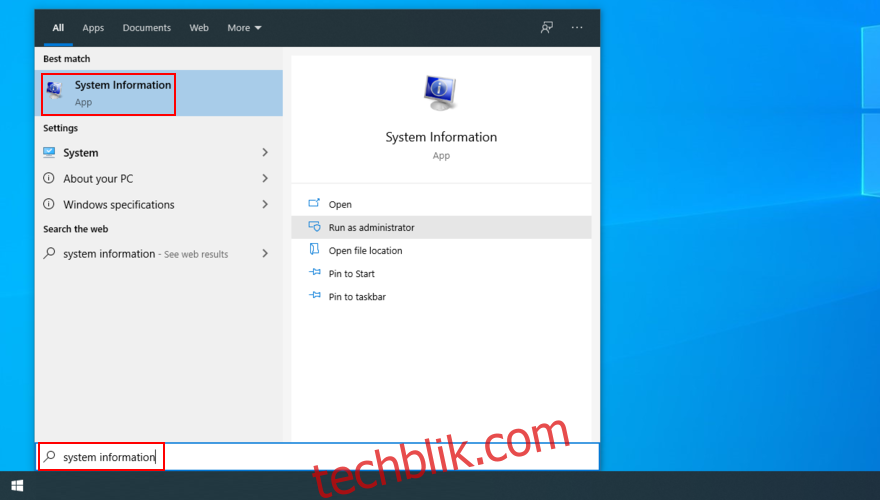This screenshot has height=500, width=880.
Task: Click the info icon beside Windows specifications
Action: 49,204
